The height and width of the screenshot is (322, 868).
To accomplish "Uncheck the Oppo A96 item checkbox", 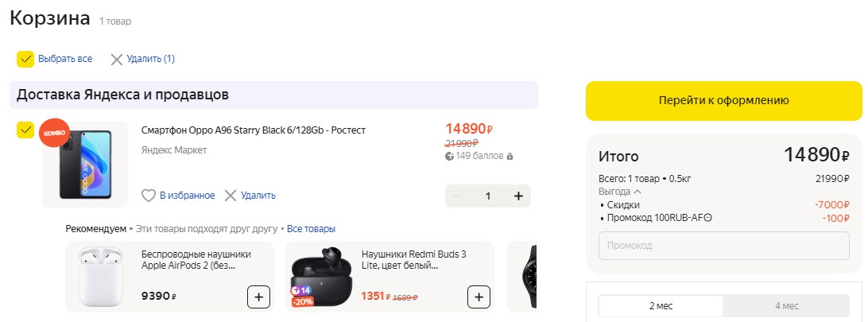I will (x=25, y=130).
